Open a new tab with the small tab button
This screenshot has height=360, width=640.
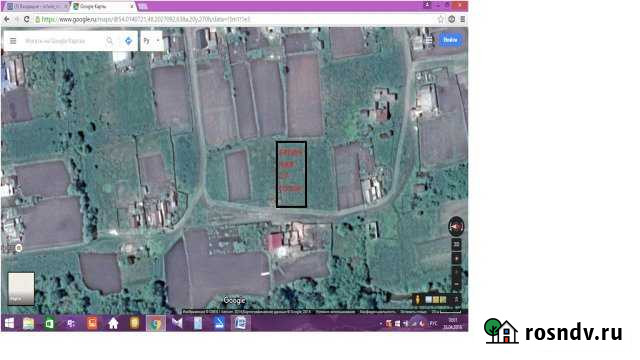pyautogui.click(x=142, y=7)
